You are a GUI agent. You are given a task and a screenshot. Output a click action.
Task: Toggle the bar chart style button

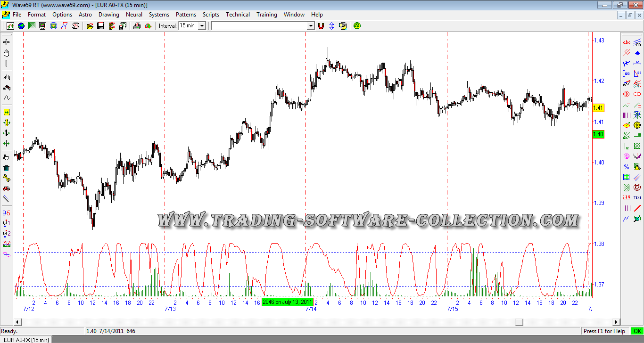click(6, 77)
